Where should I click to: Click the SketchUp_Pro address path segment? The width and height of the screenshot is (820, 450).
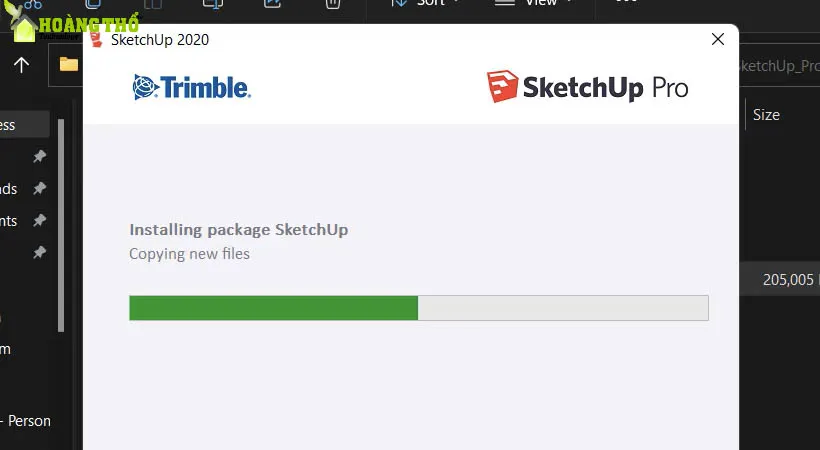click(x=778, y=66)
